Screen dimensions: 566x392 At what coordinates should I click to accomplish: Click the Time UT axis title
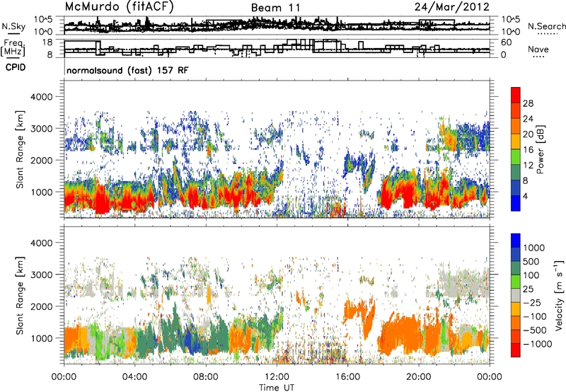(277, 388)
